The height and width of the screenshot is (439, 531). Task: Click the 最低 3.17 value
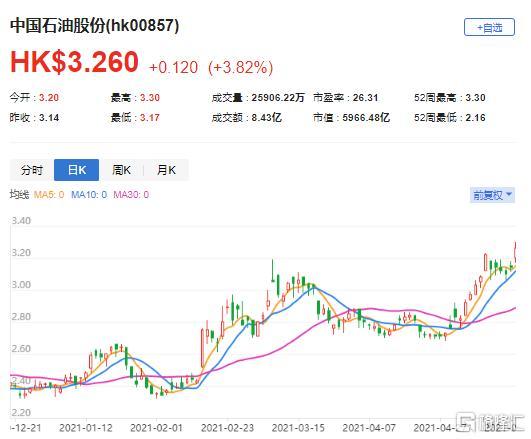pyautogui.click(x=150, y=118)
